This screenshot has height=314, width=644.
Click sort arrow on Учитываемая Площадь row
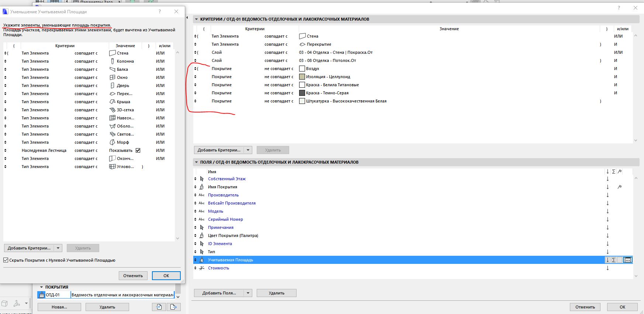coord(607,260)
